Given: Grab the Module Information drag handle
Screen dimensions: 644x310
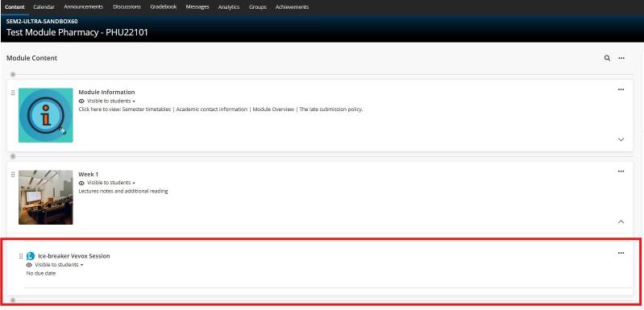Looking at the screenshot, I should 13,93.
